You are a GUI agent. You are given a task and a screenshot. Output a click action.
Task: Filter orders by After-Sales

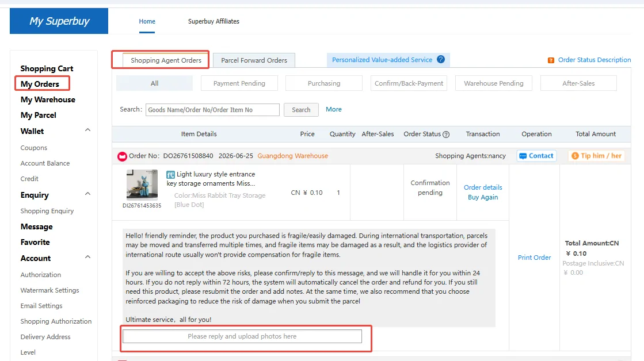pyautogui.click(x=578, y=83)
